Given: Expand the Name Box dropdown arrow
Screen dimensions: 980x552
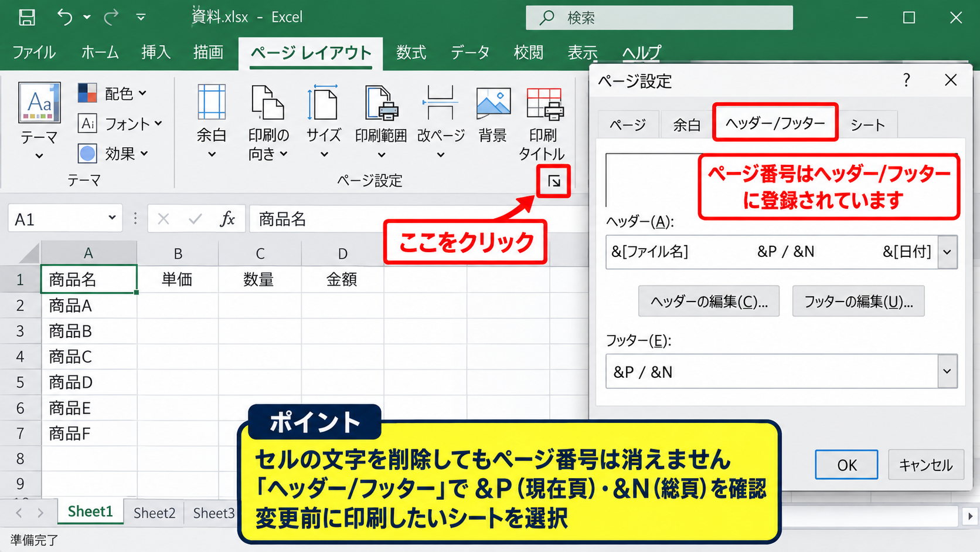Looking at the screenshot, I should pos(112,218).
